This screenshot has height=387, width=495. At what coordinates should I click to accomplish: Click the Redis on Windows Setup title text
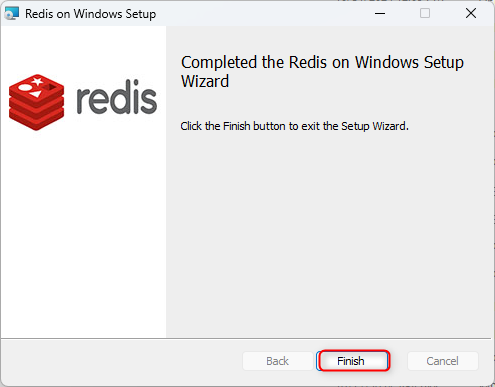(90, 14)
